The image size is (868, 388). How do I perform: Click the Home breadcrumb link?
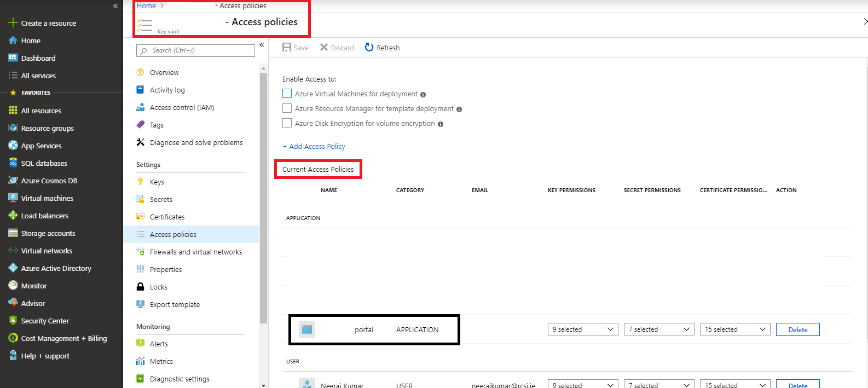[x=146, y=5]
